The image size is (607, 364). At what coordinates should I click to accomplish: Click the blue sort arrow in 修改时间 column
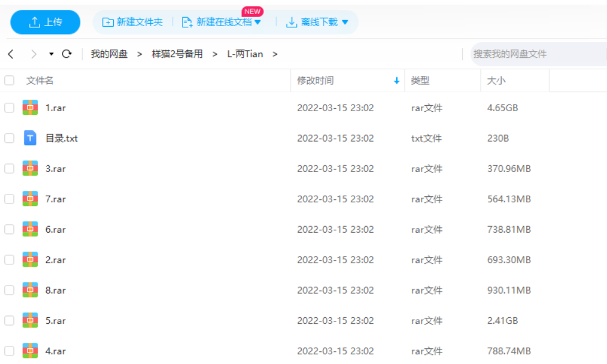click(x=397, y=81)
